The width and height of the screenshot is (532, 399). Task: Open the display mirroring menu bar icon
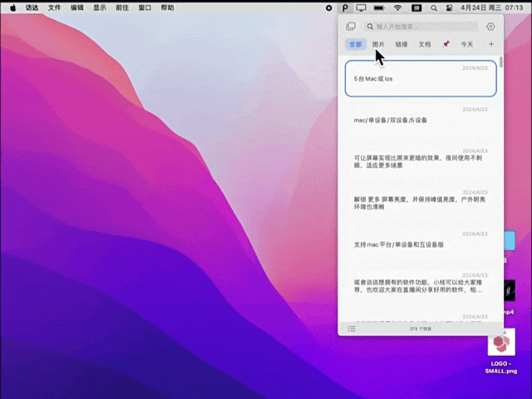point(361,7)
